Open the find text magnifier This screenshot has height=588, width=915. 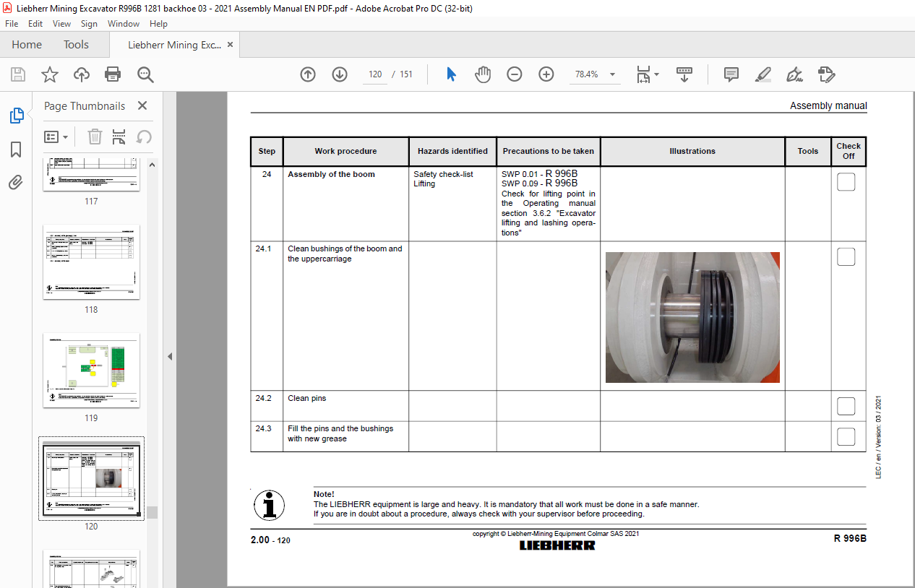click(x=146, y=74)
